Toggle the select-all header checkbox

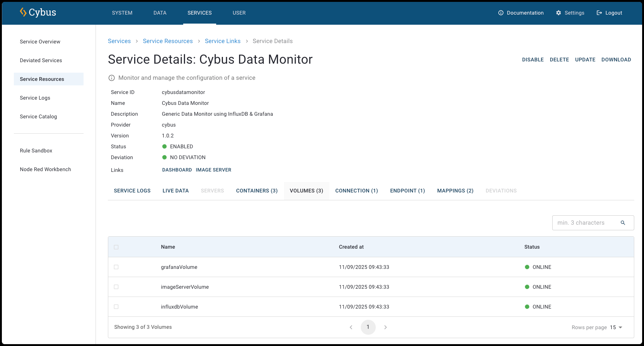[x=116, y=247]
